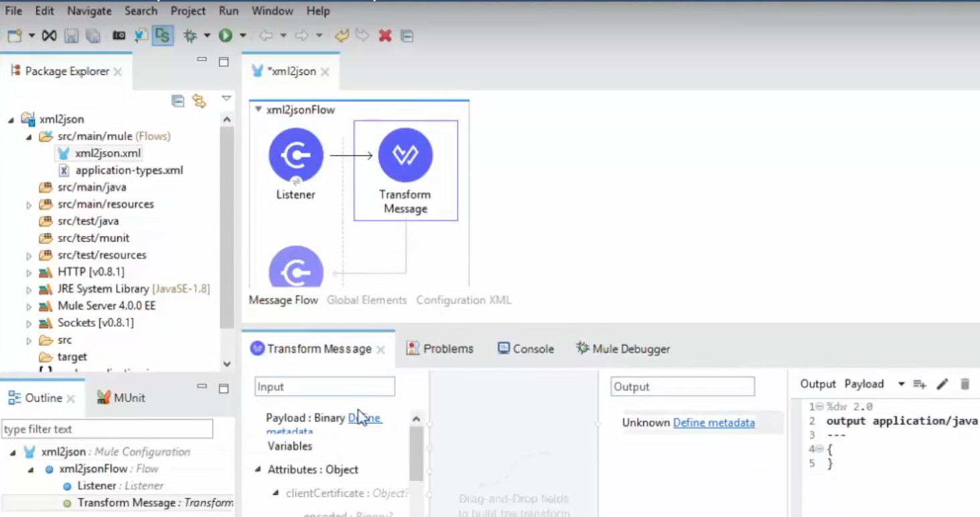Open the Console tab
Viewport: 980px width, 517px height.
pyautogui.click(x=526, y=349)
